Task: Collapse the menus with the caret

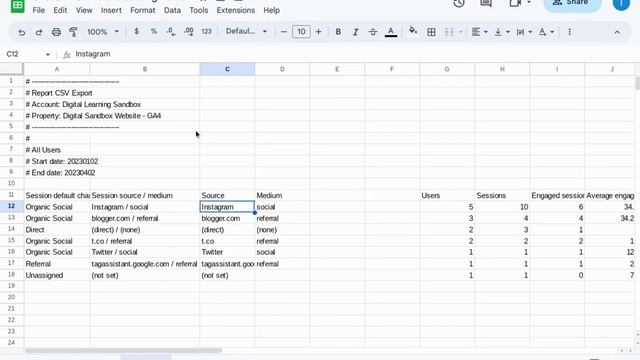Action: (x=617, y=32)
